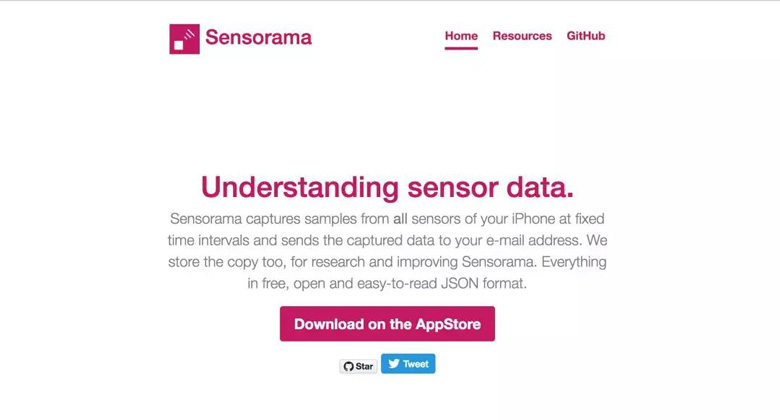Click the Sensorama square logo icon
780x420 pixels.
(x=184, y=39)
